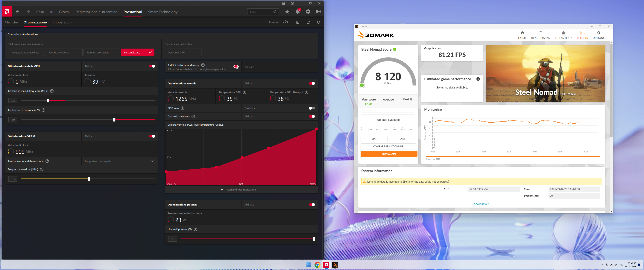Open AMD settings gear icon

coord(308,11)
